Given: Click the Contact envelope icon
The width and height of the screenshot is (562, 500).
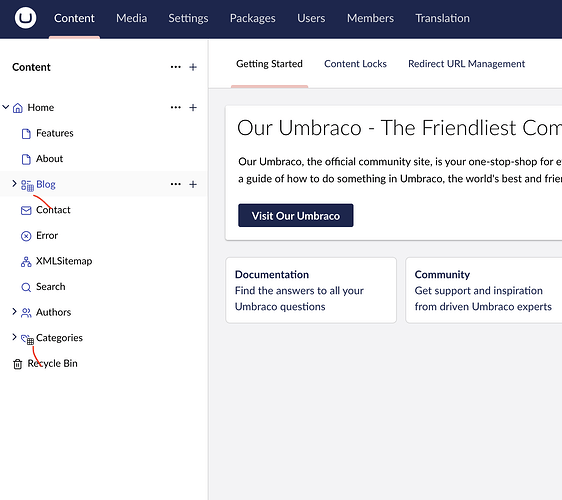Looking at the screenshot, I should click(26, 210).
